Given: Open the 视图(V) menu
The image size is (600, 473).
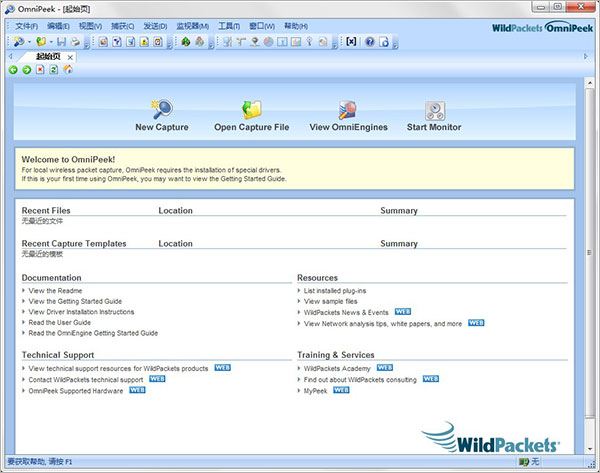Looking at the screenshot, I should click(x=90, y=26).
